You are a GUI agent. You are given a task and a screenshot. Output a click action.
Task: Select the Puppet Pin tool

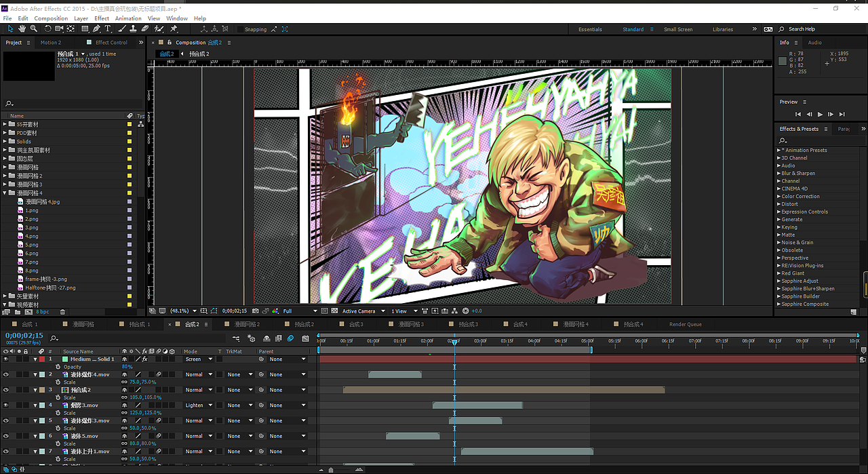pyautogui.click(x=174, y=29)
